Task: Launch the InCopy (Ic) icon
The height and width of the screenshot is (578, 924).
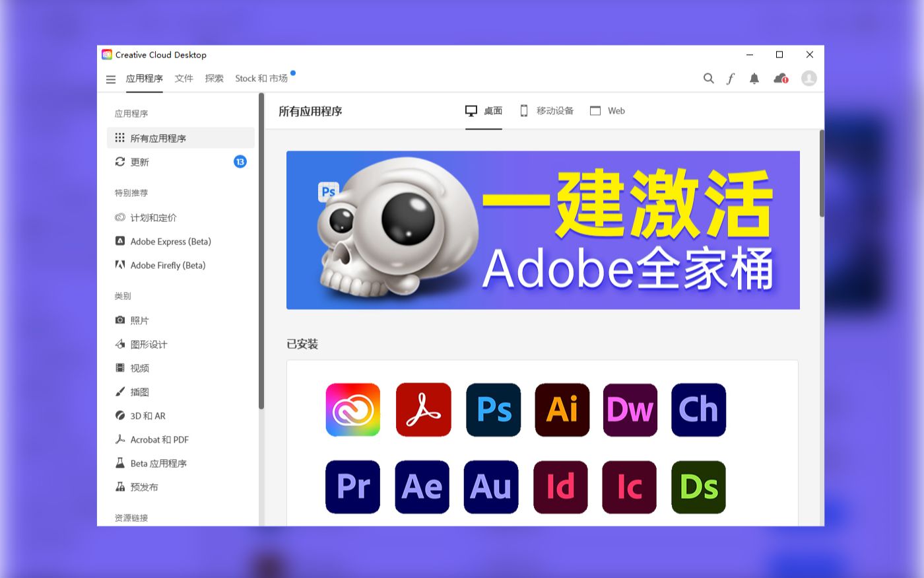Action: [x=630, y=487]
